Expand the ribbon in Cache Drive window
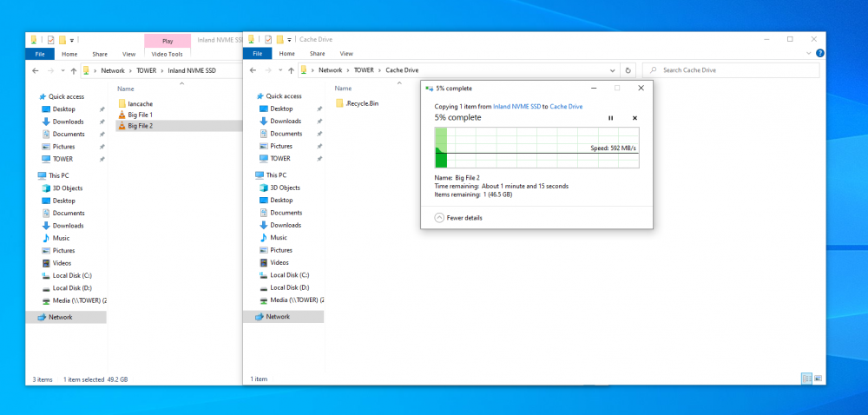Viewport: 868px width, 415px height. tap(809, 53)
